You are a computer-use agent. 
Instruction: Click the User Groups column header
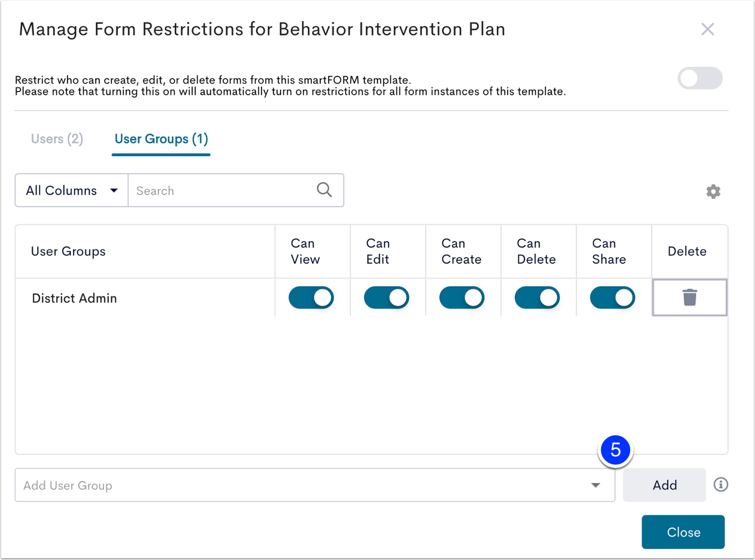pyautogui.click(x=145, y=251)
